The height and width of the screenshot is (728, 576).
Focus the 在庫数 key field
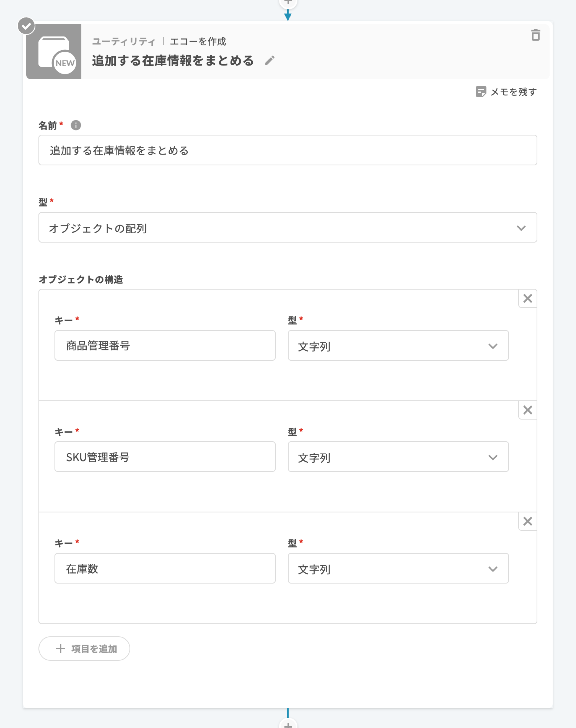[165, 569]
